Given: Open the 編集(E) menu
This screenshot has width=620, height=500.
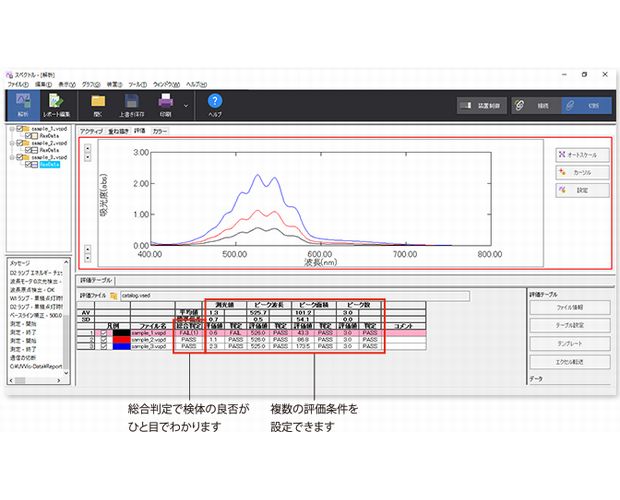Looking at the screenshot, I should (43, 85).
